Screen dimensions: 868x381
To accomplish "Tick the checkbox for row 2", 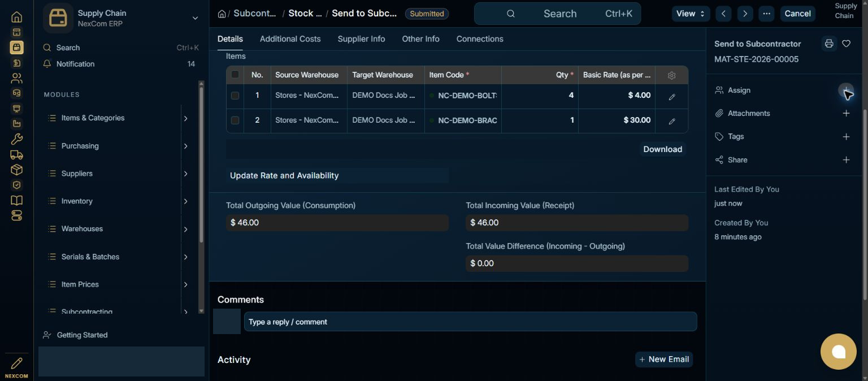I will 235,120.
